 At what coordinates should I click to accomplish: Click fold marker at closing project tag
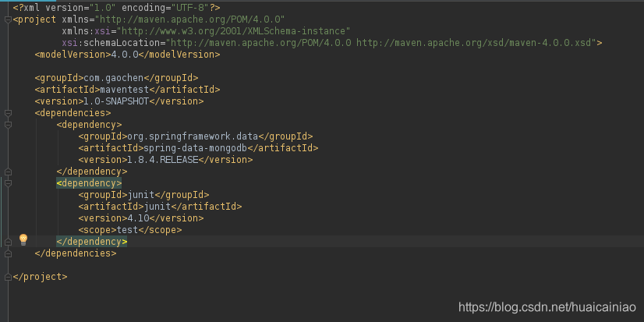[x=8, y=278]
